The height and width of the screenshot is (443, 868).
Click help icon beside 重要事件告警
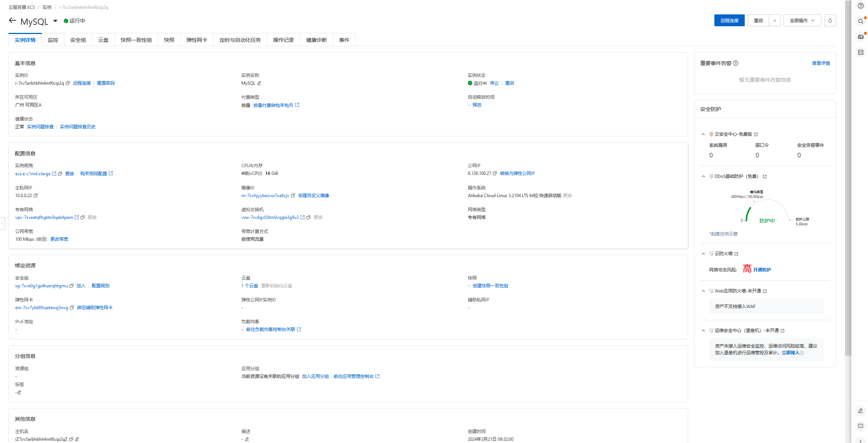(735, 63)
